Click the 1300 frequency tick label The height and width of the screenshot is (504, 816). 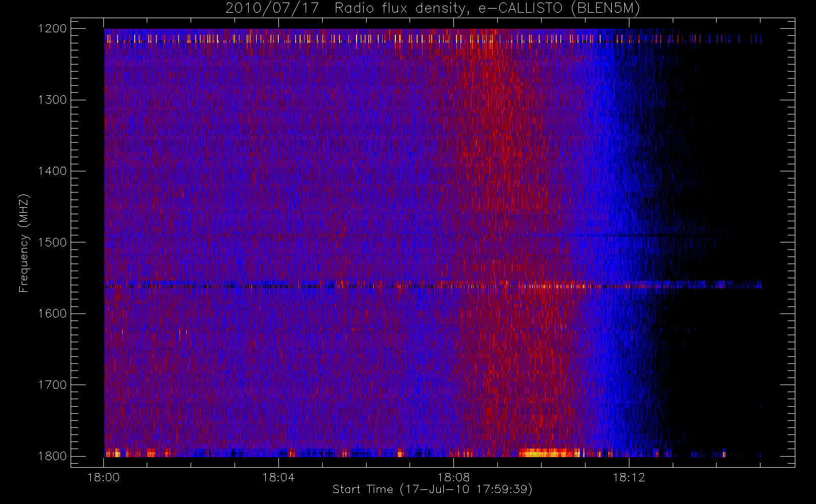tap(53, 100)
